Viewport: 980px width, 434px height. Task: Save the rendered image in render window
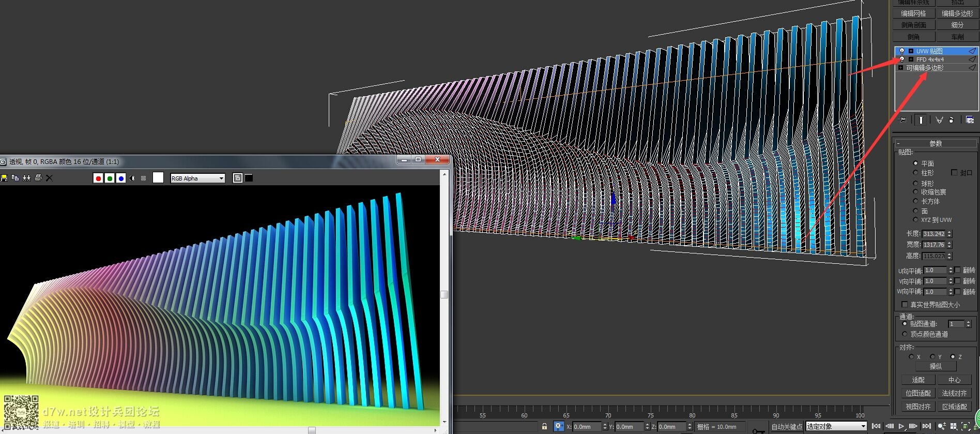pyautogui.click(x=4, y=178)
